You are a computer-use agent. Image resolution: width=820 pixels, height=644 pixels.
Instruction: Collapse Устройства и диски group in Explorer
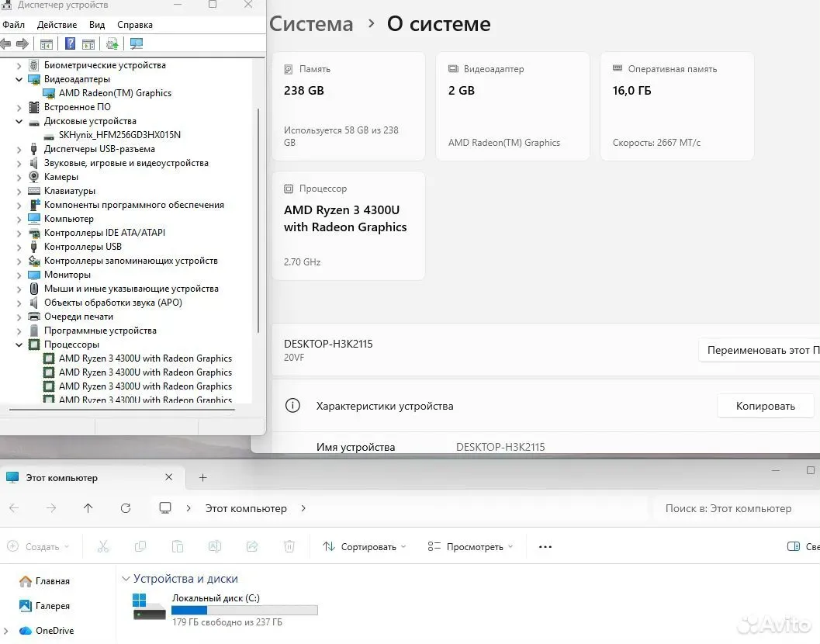[126, 579]
